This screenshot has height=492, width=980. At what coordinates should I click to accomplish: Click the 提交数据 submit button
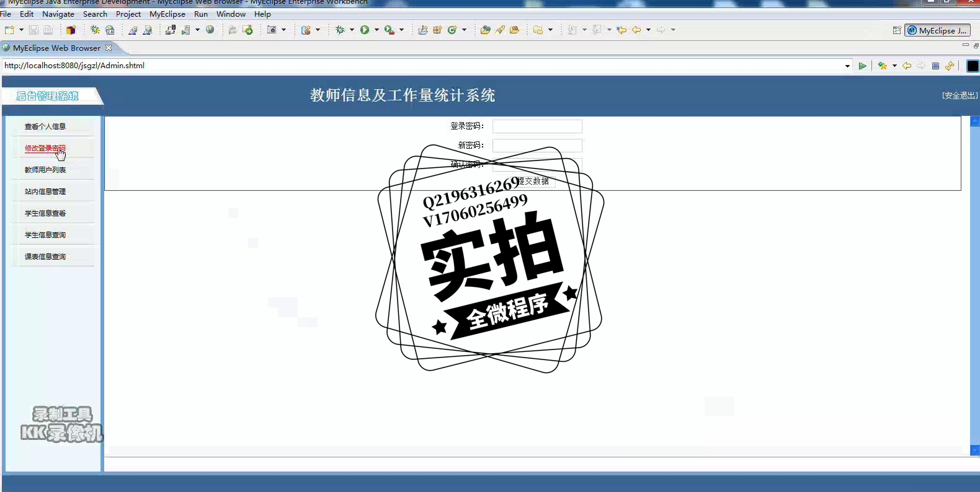[533, 181]
